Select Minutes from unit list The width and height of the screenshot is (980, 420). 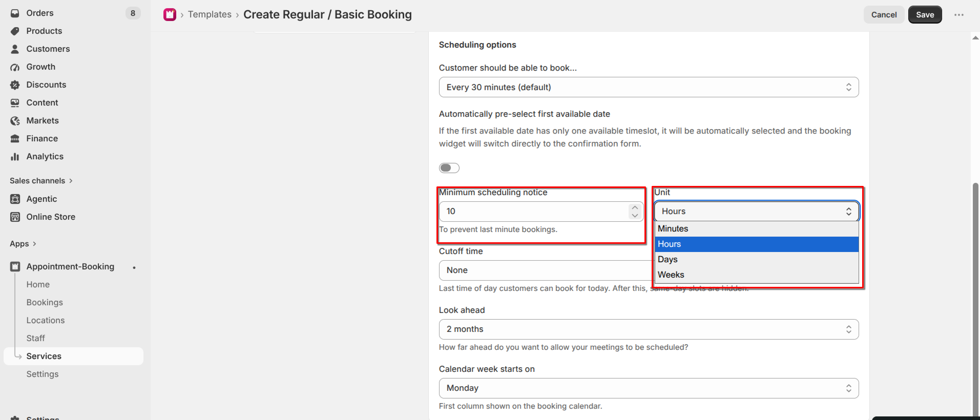756,229
